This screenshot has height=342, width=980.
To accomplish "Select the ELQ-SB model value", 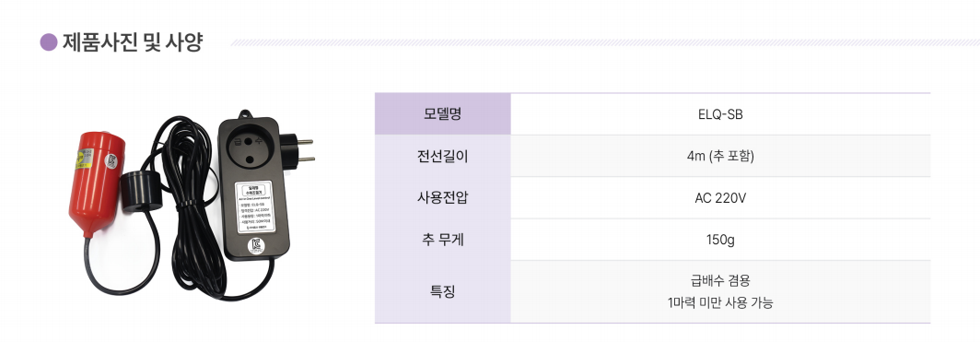I will 720,115.
